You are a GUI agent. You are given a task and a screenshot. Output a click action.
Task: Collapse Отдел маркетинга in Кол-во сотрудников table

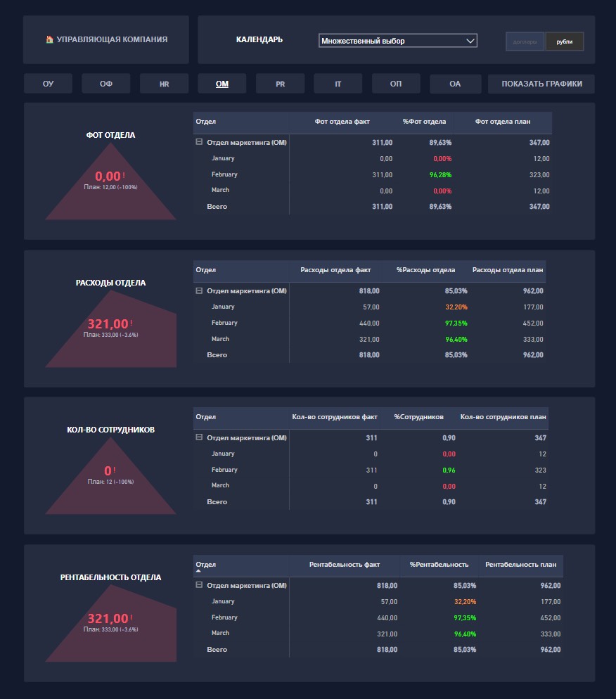[199, 437]
